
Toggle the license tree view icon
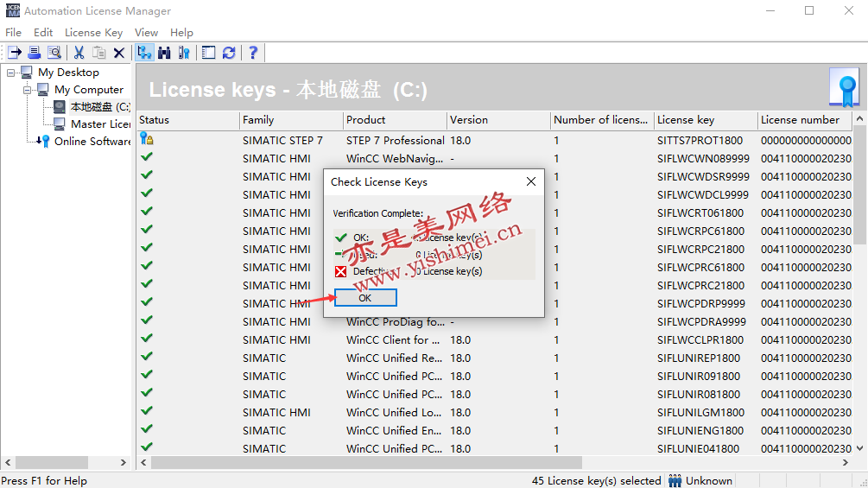pos(144,53)
